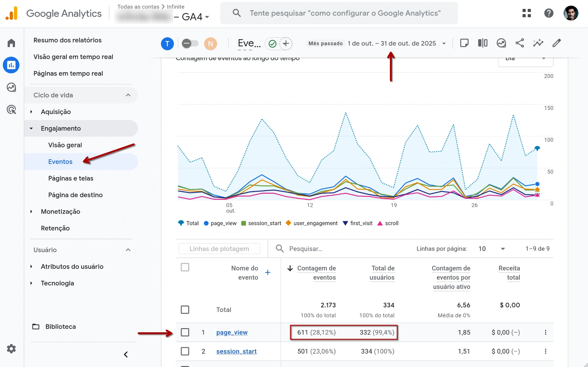The image size is (588, 367).
Task: Share this report via the share icon
Action: coord(520,43)
